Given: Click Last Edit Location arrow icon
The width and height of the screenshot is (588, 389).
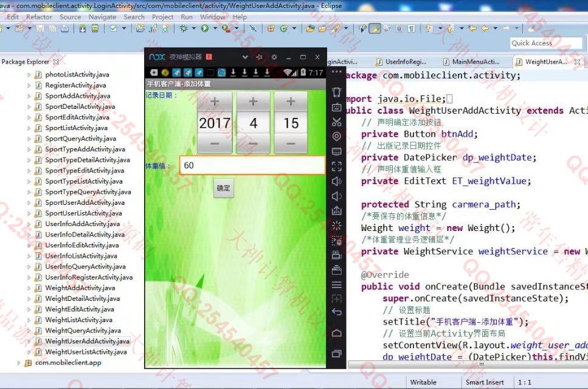Looking at the screenshot, I should click(472, 28).
